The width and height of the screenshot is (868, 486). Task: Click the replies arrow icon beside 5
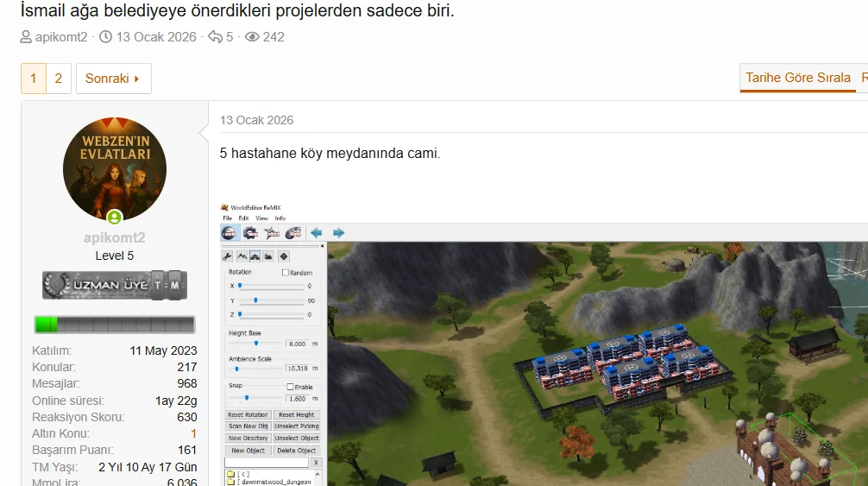(x=215, y=37)
